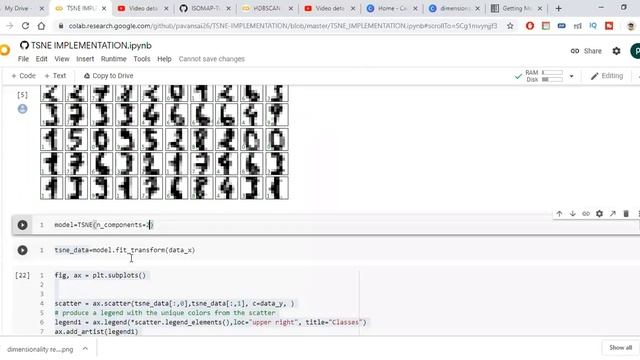
Task: Open the Runtime menu
Action: tap(113, 59)
